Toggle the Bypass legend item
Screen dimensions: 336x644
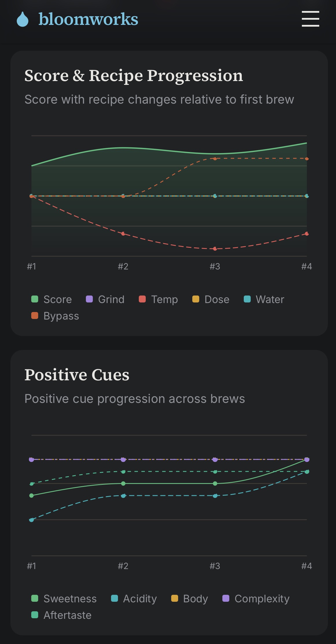coord(55,316)
